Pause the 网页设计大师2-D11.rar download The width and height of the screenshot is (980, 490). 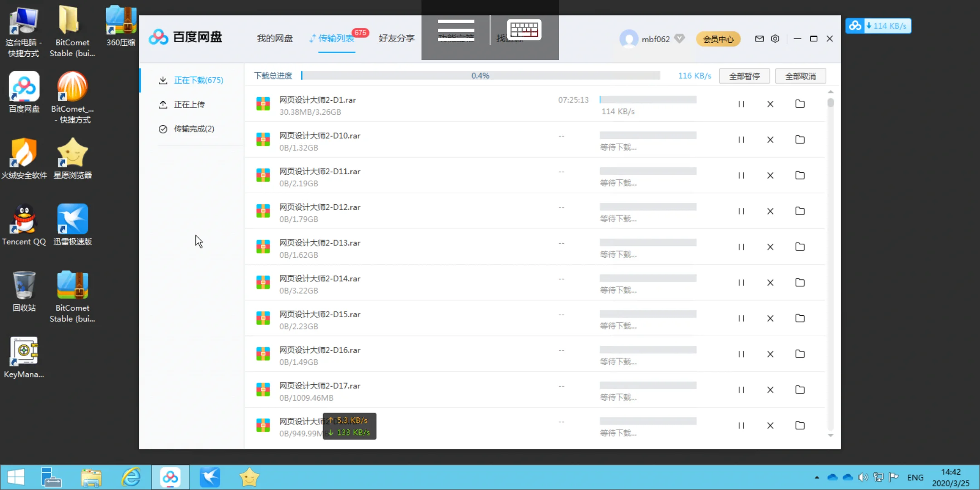point(742,176)
